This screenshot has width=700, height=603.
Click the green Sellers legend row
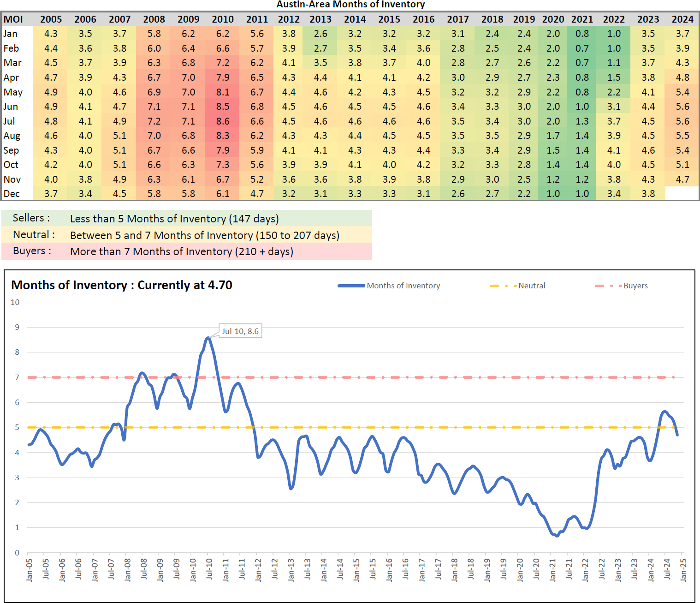pos(186,219)
